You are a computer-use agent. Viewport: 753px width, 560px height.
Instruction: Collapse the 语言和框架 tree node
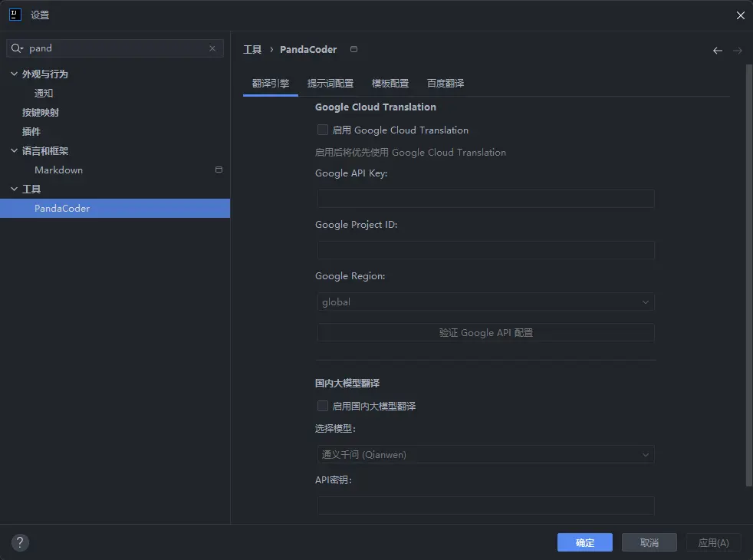(x=14, y=151)
